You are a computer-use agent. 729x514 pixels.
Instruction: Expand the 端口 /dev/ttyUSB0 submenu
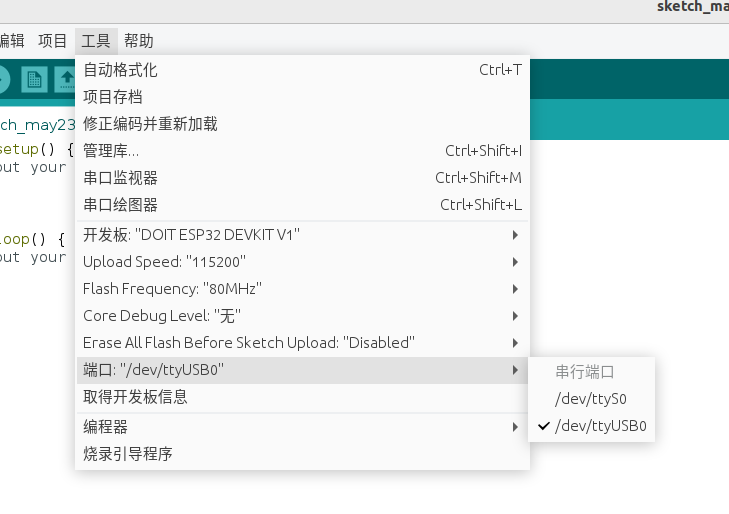[302, 370]
